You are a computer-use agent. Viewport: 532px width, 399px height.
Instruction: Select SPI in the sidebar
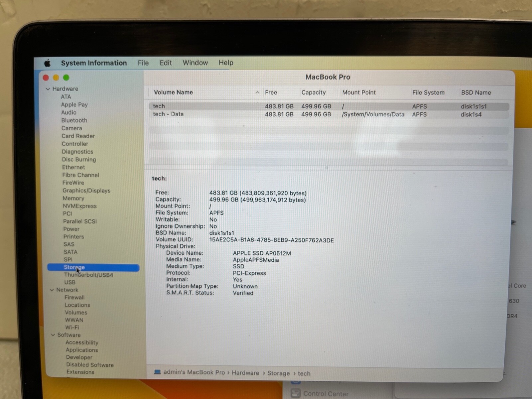point(68,260)
